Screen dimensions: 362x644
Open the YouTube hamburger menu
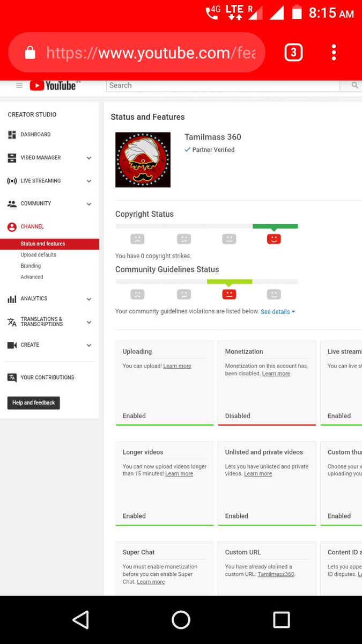pos(19,85)
